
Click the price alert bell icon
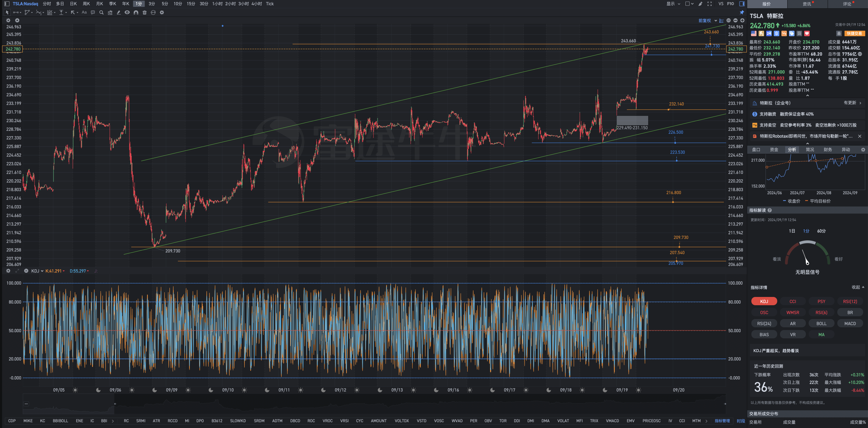839,33
